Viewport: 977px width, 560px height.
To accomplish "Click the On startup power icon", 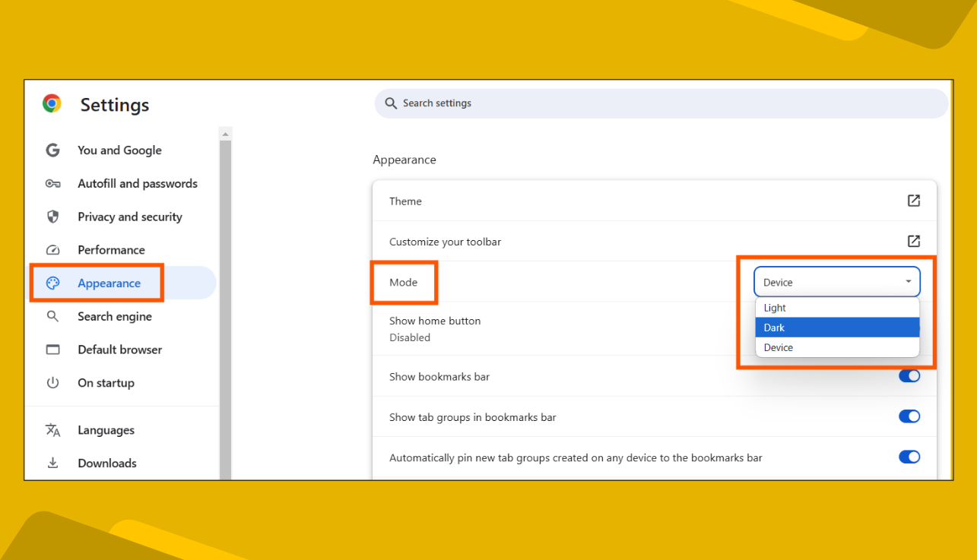I will tap(52, 382).
